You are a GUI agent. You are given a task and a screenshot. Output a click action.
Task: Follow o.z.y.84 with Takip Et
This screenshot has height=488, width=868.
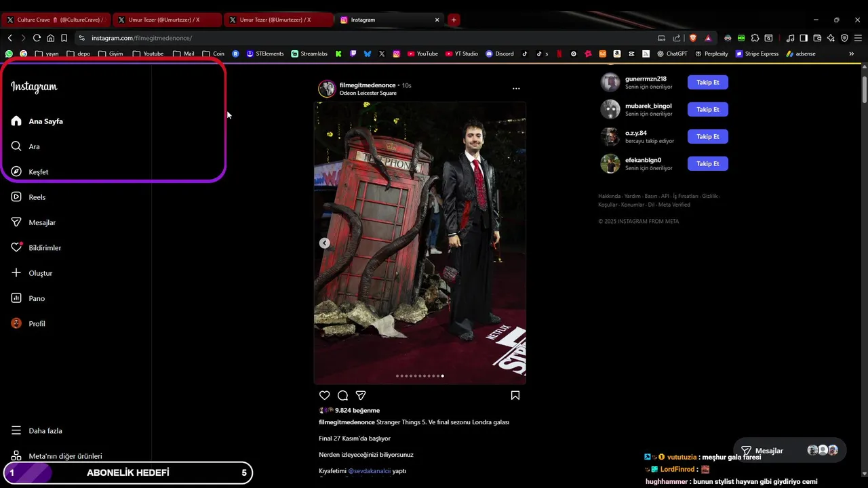pyautogui.click(x=707, y=136)
